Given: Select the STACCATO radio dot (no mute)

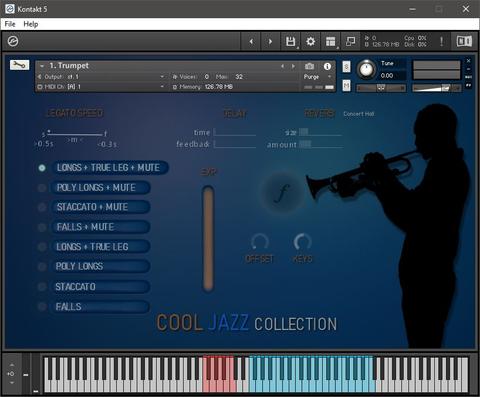Looking at the screenshot, I should (x=42, y=287).
